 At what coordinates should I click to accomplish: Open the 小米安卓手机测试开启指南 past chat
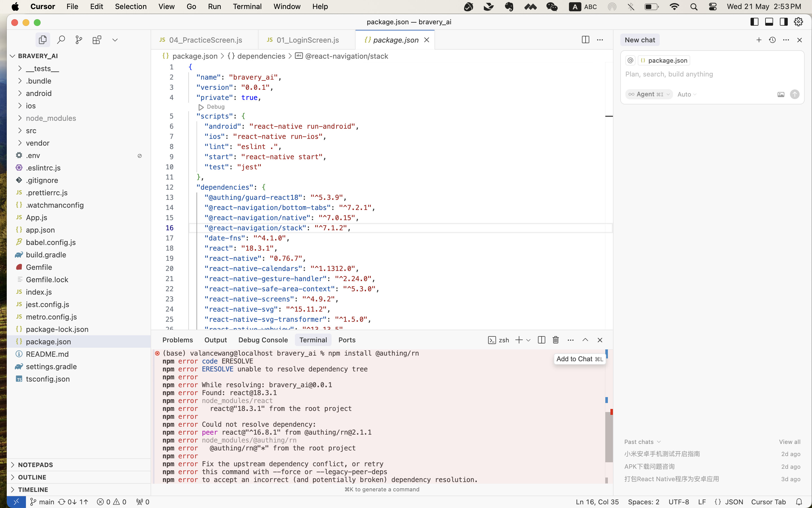tap(712, 454)
